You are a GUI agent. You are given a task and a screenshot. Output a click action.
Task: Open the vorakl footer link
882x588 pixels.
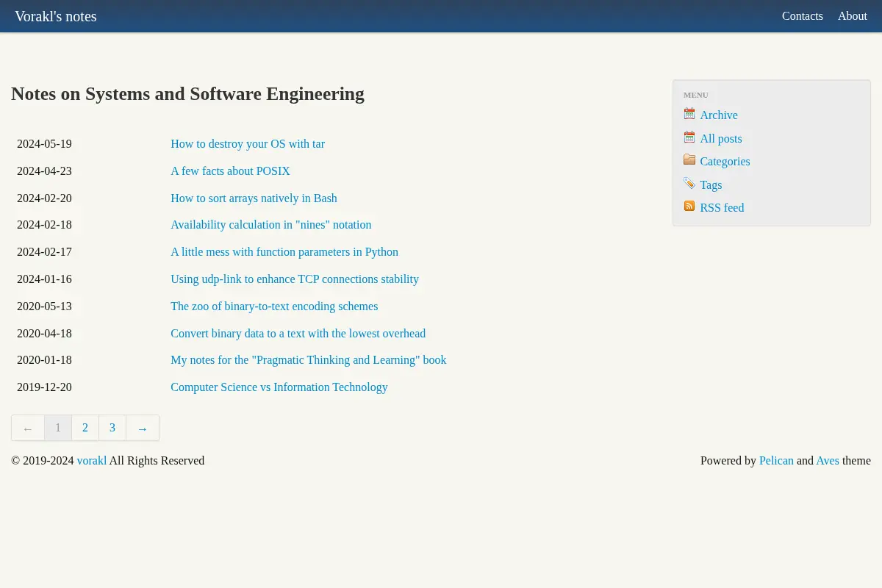pyautogui.click(x=92, y=461)
